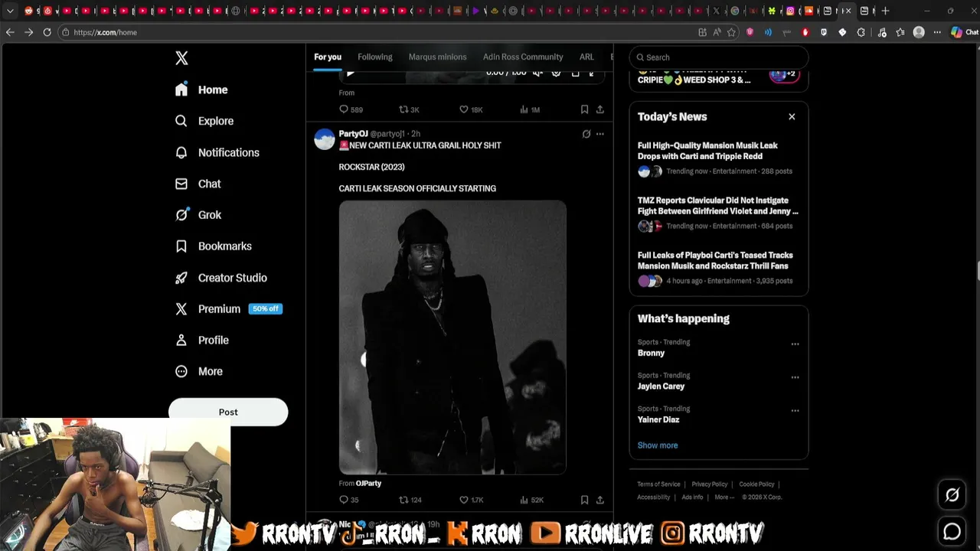Switch to the Marqus minions tab
The image size is (980, 551).
(437, 57)
